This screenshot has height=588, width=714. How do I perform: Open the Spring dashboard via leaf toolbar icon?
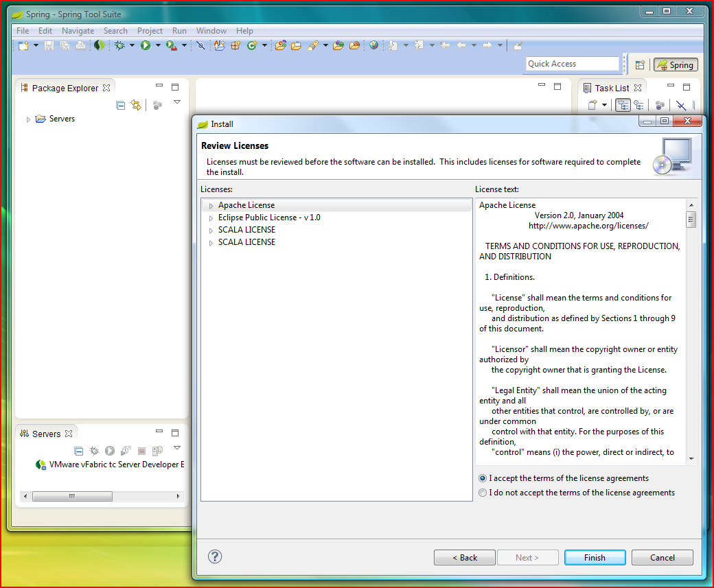tap(100, 45)
